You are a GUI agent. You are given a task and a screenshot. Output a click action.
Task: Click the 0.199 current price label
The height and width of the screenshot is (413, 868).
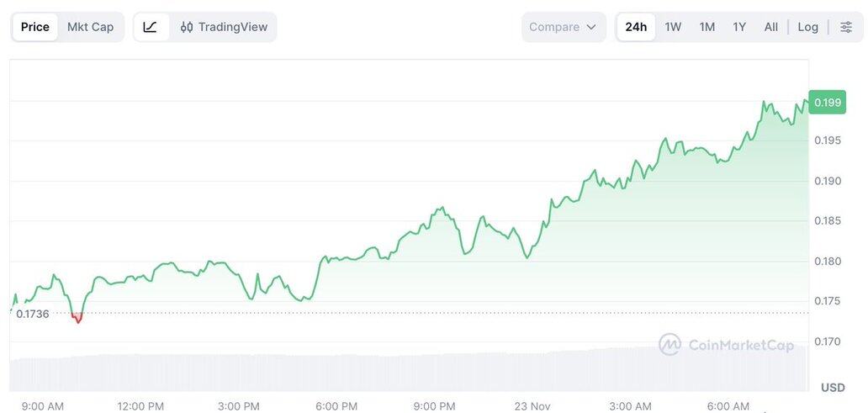(827, 103)
